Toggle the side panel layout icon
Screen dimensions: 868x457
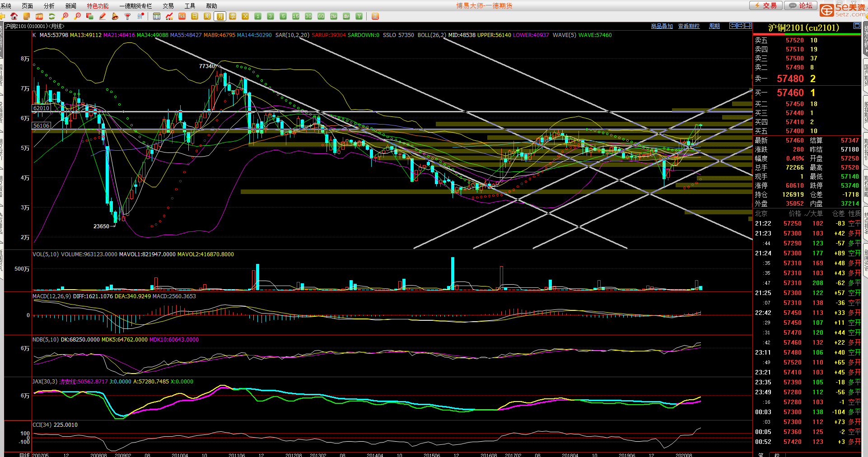(748, 26)
